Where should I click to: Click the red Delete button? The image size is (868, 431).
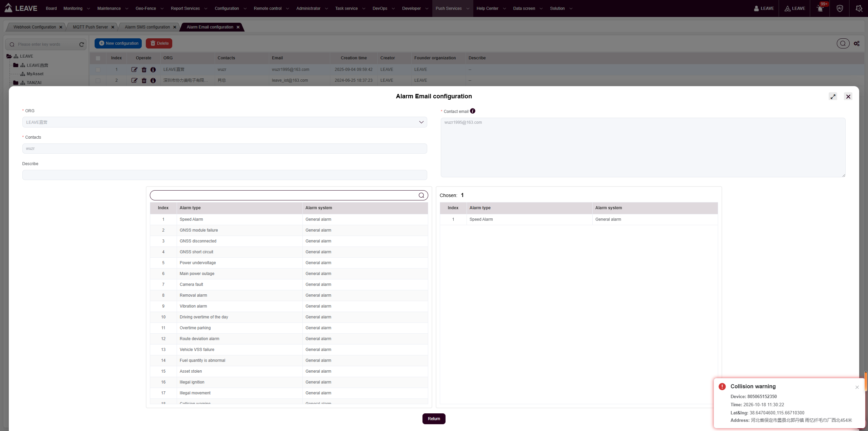coord(159,43)
